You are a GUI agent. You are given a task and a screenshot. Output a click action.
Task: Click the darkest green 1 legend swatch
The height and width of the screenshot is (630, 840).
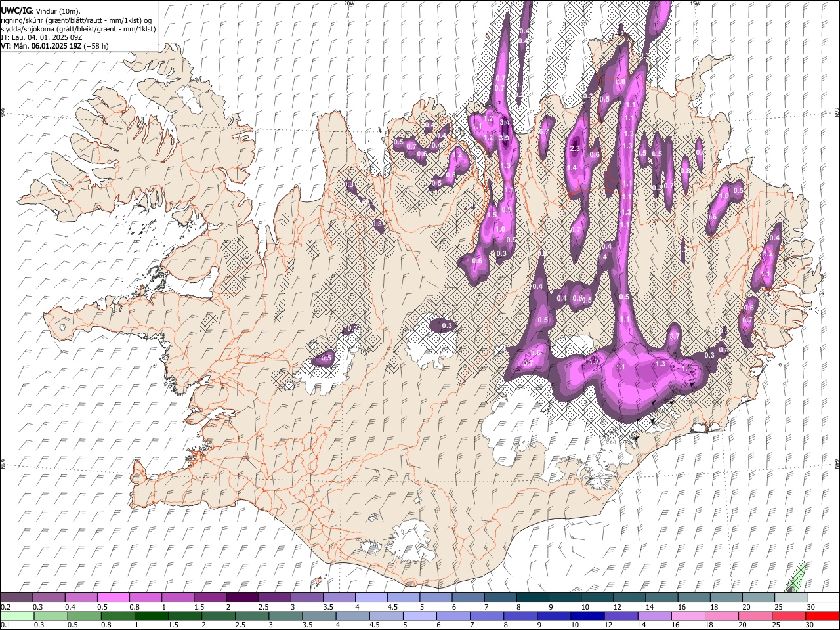click(x=150, y=616)
